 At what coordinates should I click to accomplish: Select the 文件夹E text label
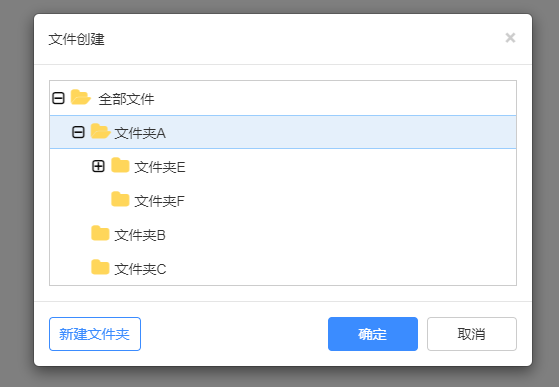click(x=160, y=167)
